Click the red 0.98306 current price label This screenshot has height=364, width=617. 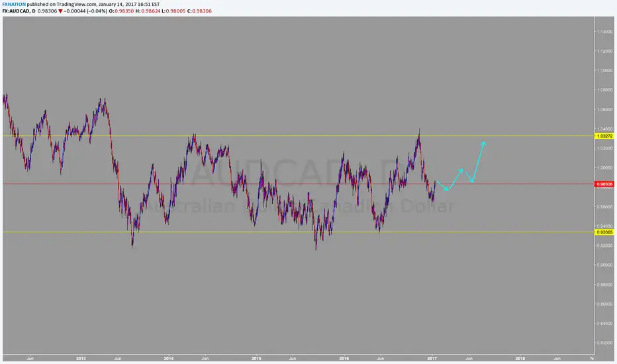point(605,184)
